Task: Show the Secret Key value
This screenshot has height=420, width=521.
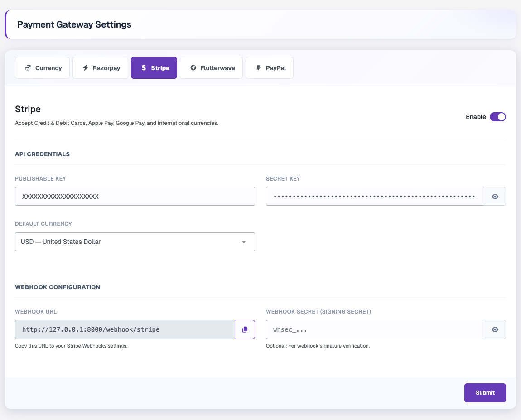Action: pos(495,196)
